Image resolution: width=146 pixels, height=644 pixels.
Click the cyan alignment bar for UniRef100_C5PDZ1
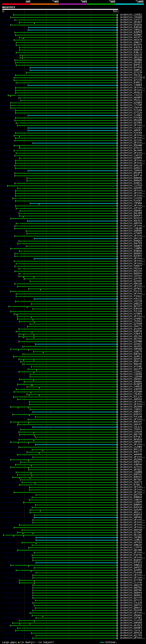click(73, 30)
